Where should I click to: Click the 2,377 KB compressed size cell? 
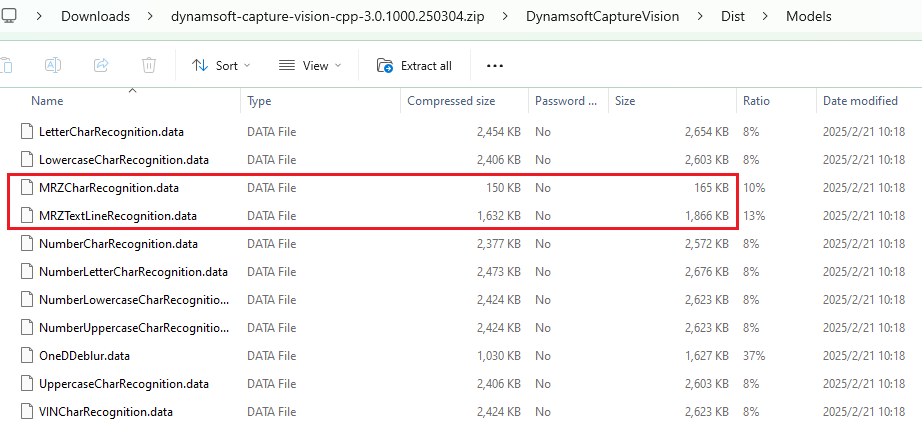(499, 243)
